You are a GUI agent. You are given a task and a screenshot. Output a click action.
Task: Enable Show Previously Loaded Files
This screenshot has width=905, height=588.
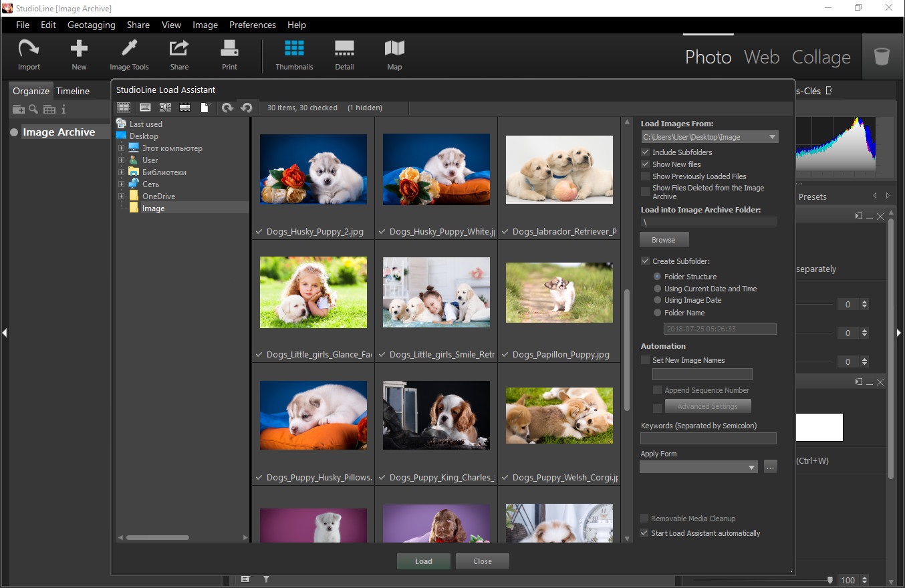click(x=645, y=176)
